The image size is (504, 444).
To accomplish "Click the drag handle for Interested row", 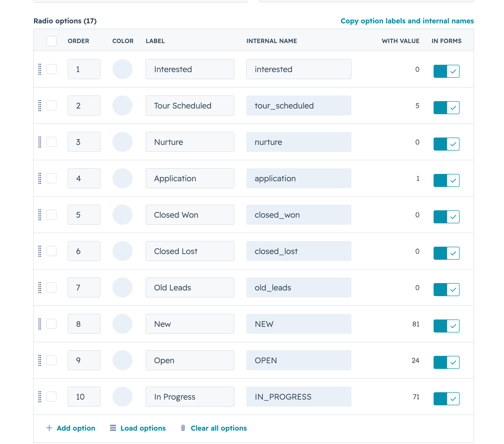I will [x=40, y=69].
